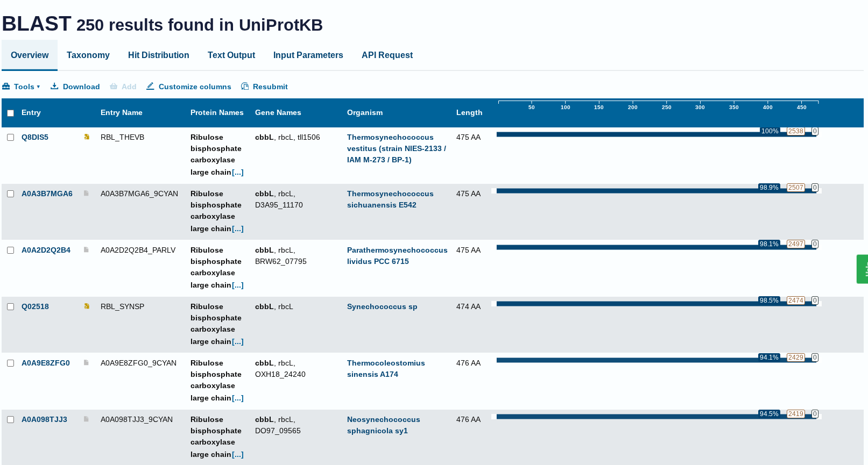This screenshot has height=465, width=868.
Task: Click the Entry column header
Action: [31, 112]
